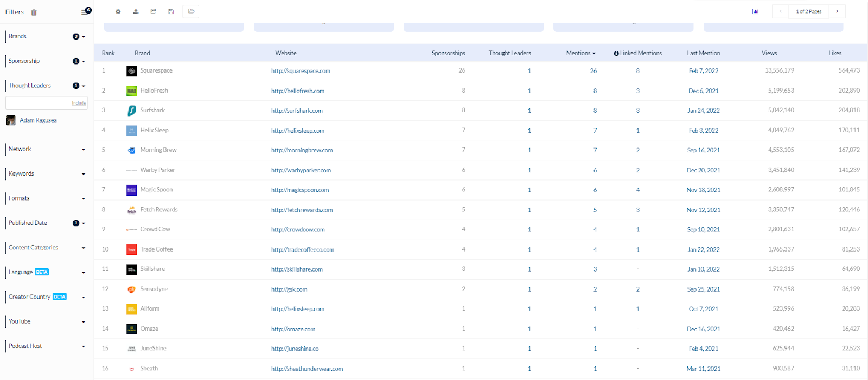
Task: Select the Crowd Cow brand name
Action: [155, 229]
